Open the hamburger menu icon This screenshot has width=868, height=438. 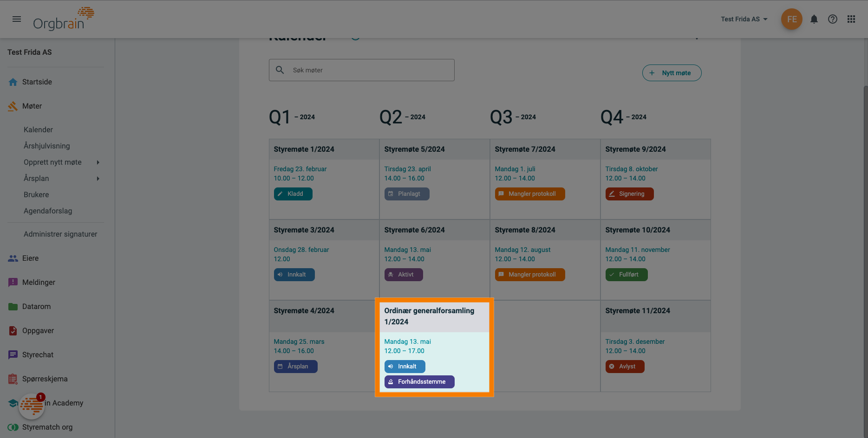coord(17,19)
